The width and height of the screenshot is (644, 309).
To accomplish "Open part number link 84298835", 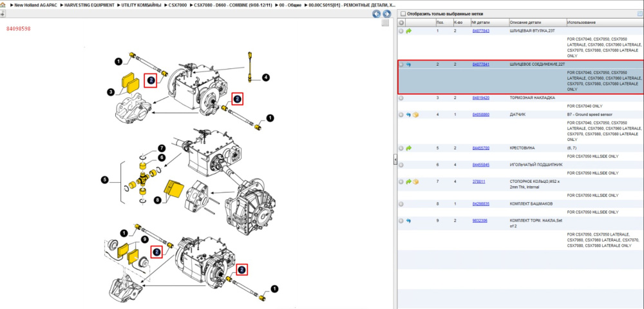I will point(480,204).
